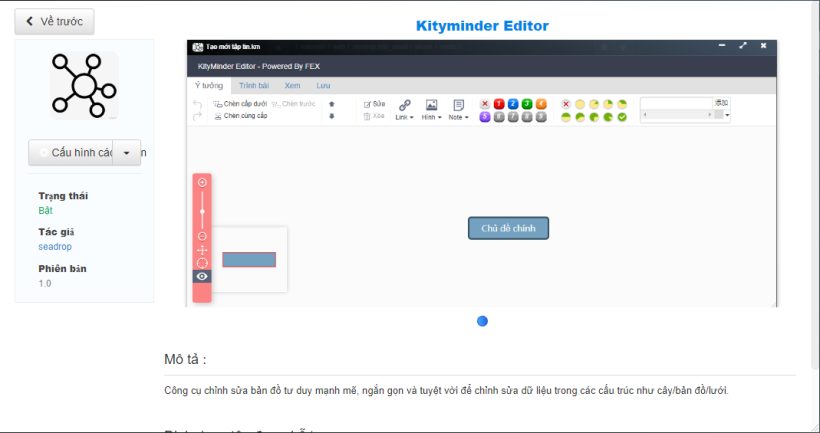Open the Note dropdown arrow

point(466,118)
